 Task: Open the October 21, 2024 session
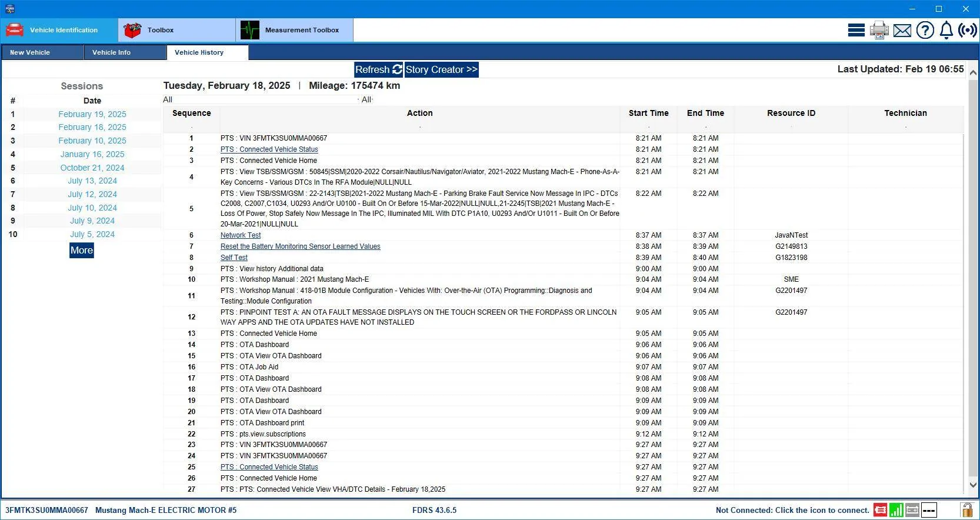point(92,168)
